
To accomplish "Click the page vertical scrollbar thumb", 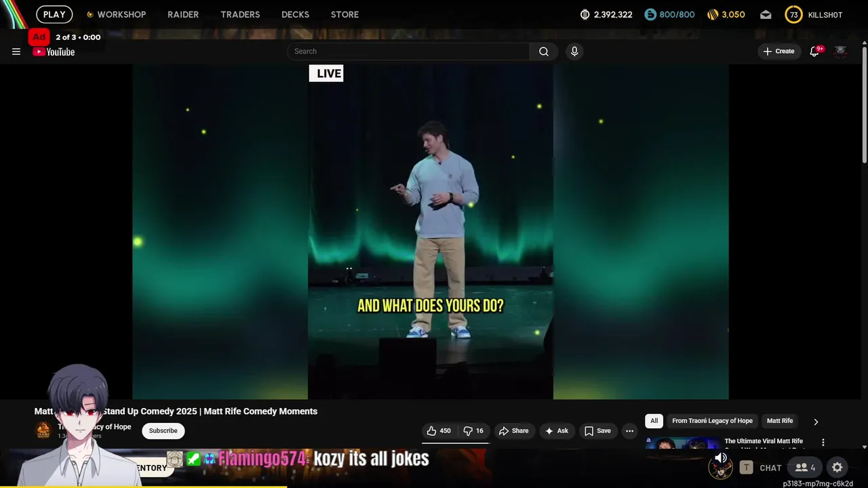I will (x=864, y=105).
